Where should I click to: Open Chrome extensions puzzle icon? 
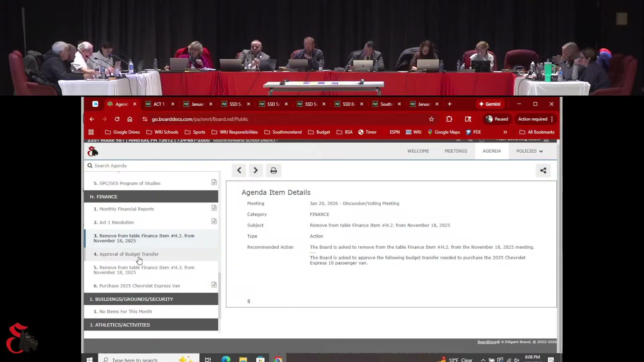click(449, 119)
